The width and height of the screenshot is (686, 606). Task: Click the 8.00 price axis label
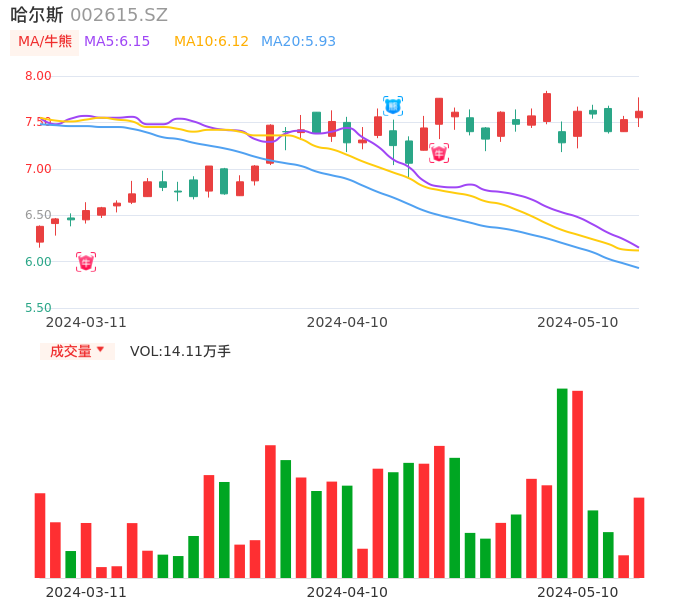pyautogui.click(x=38, y=76)
